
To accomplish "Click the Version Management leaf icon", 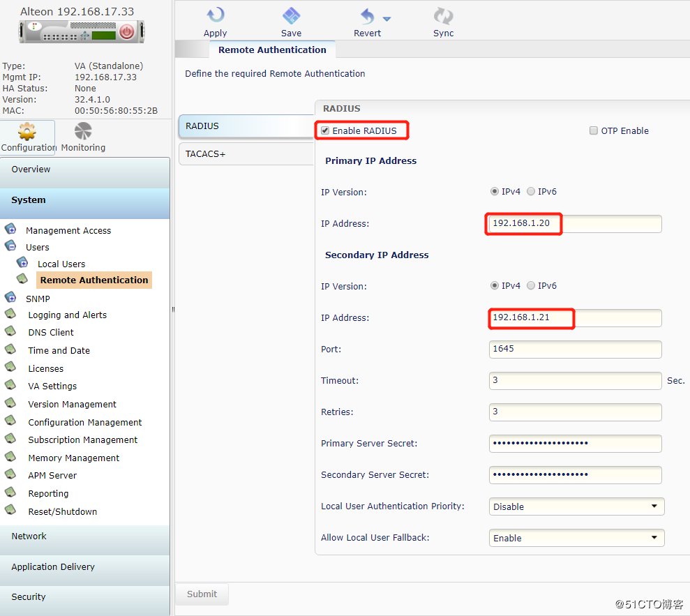I will [10, 403].
